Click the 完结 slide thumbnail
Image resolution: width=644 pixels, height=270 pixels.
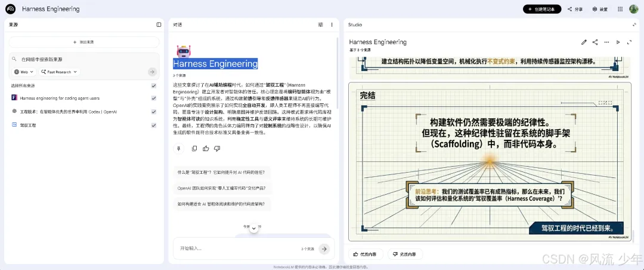pos(490,161)
